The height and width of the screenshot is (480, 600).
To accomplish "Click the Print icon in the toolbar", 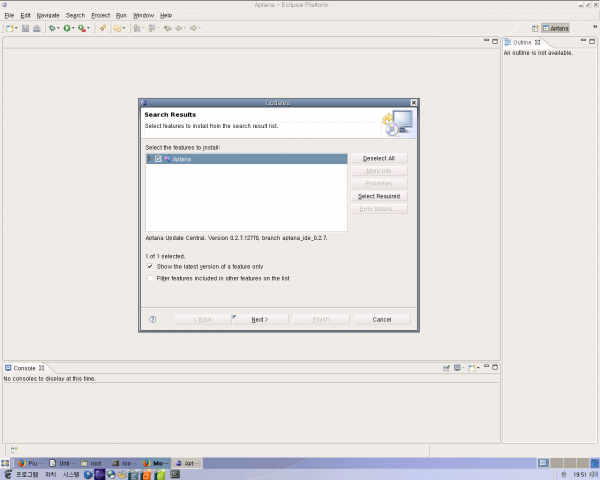I will click(37, 28).
